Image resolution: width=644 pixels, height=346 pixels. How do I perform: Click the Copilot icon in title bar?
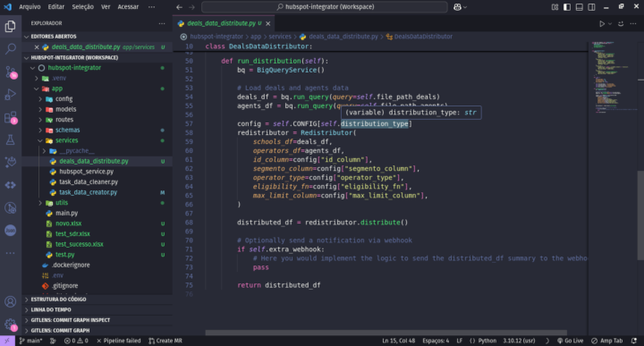pyautogui.click(x=457, y=7)
